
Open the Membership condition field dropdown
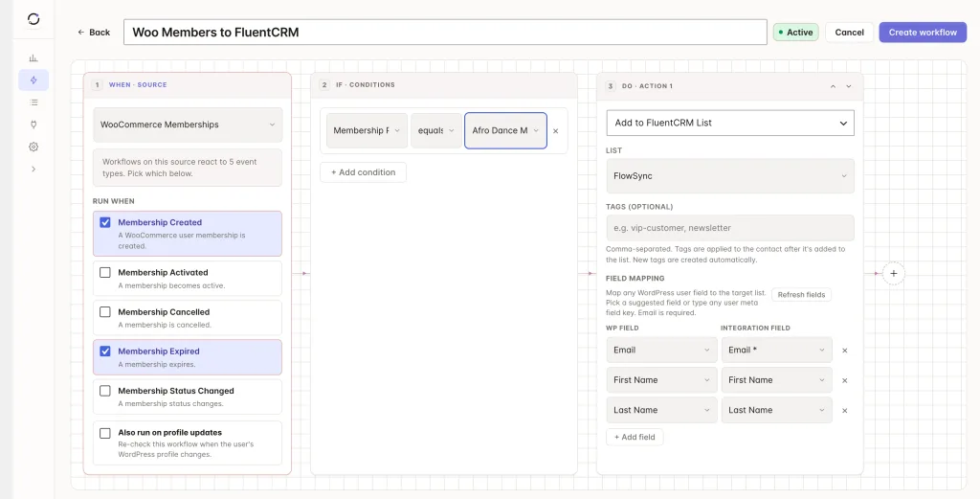[x=367, y=130]
